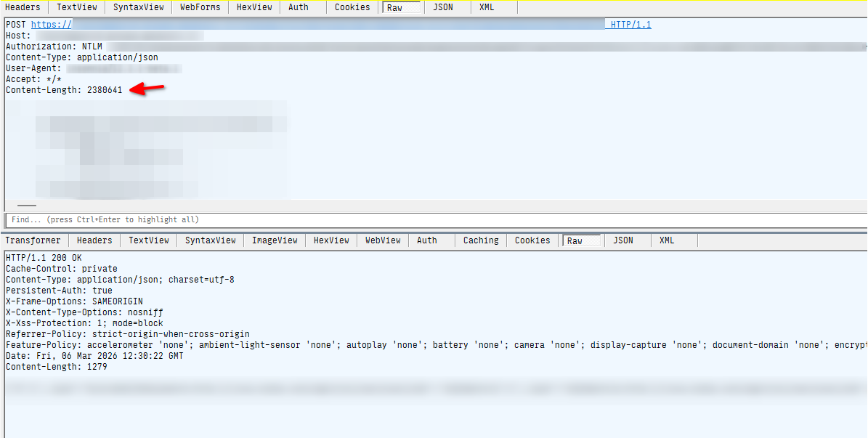Open the request WebForms tab
The height and width of the screenshot is (438, 868).
tap(200, 7)
